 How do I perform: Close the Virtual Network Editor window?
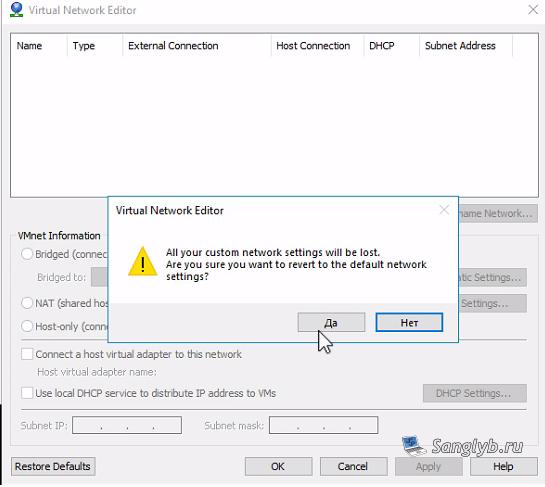(533, 10)
